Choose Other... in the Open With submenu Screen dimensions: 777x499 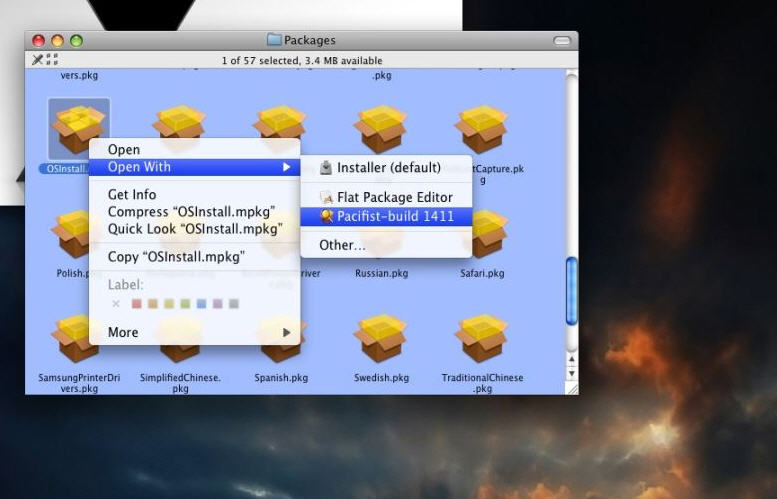pos(386,245)
